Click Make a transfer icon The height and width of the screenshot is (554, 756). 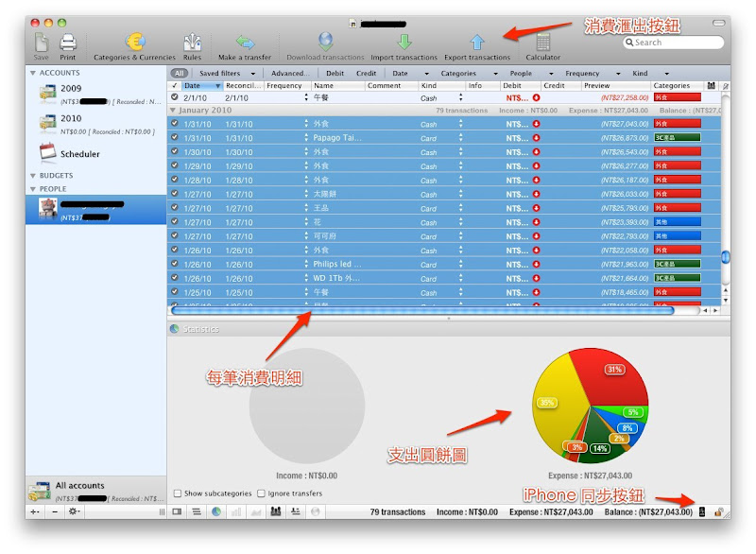tap(245, 43)
